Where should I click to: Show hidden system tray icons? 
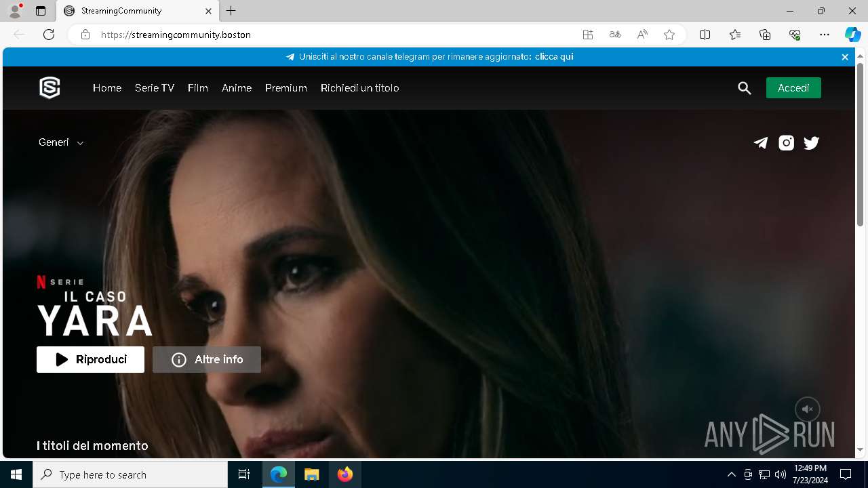(x=732, y=474)
